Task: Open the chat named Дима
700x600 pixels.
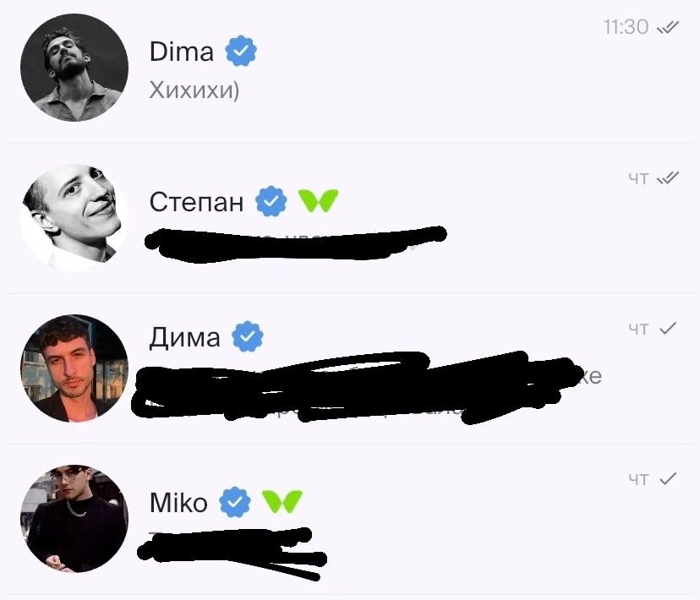Action: [350, 368]
